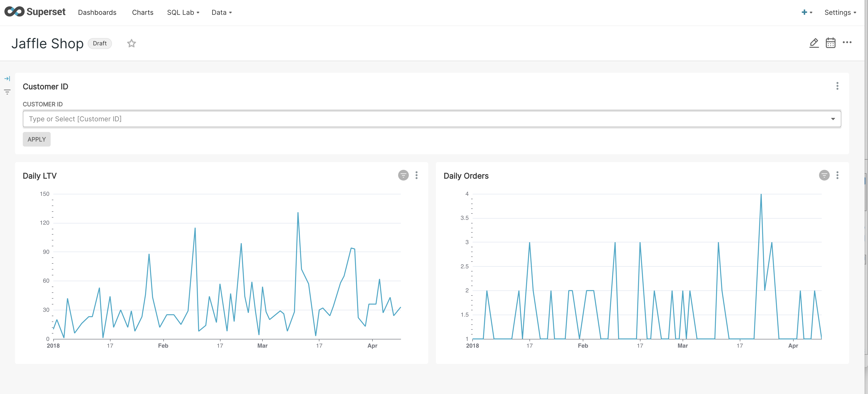Click the edit dashboard pencil icon
This screenshot has width=868, height=394.
(814, 43)
